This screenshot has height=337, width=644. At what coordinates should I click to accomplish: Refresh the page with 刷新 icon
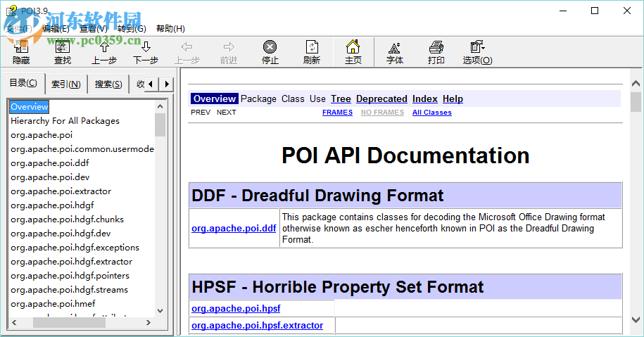312,52
